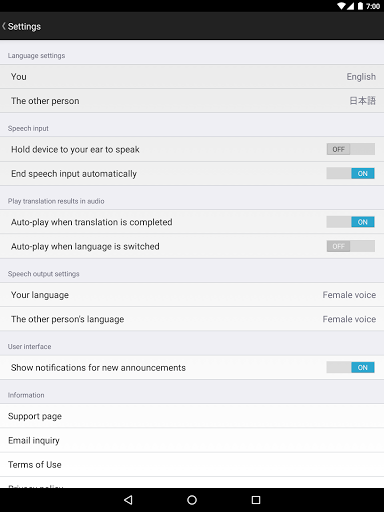Tap the Android back navigation icon
The width and height of the screenshot is (384, 512).
(x=128, y=500)
